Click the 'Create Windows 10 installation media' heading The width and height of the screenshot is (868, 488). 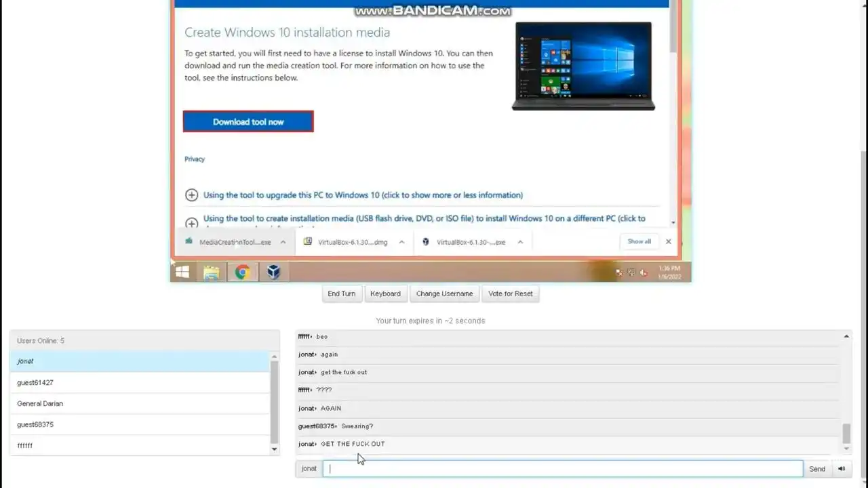pyautogui.click(x=287, y=33)
